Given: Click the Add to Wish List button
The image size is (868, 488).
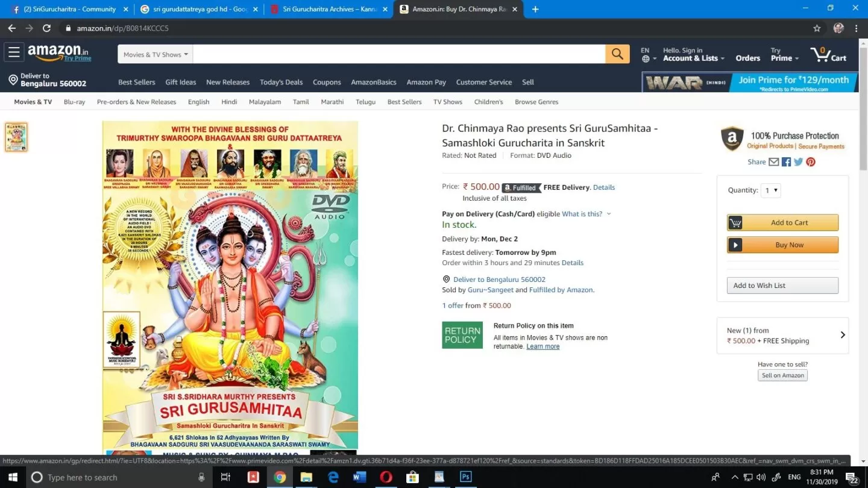Looking at the screenshot, I should 782,286.
